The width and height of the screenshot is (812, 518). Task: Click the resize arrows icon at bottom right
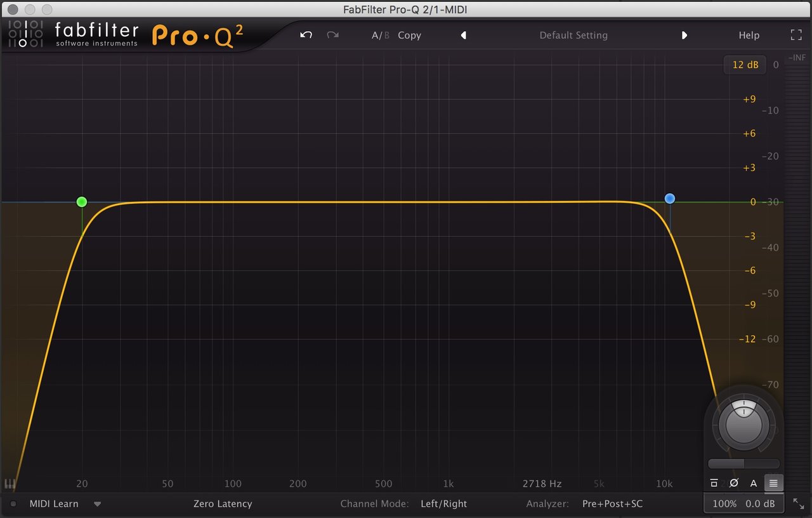click(x=798, y=503)
